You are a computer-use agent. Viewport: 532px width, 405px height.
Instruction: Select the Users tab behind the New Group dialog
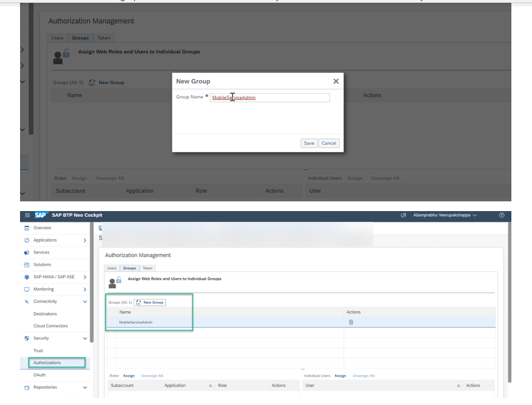coord(57,38)
